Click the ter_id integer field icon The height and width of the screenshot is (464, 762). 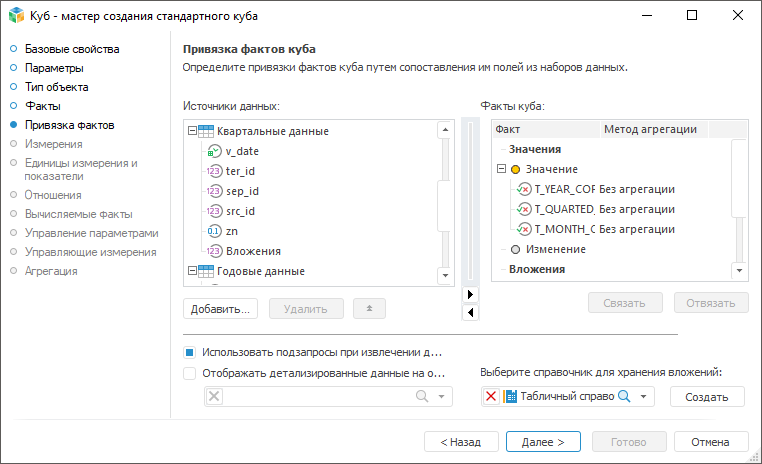(x=213, y=171)
